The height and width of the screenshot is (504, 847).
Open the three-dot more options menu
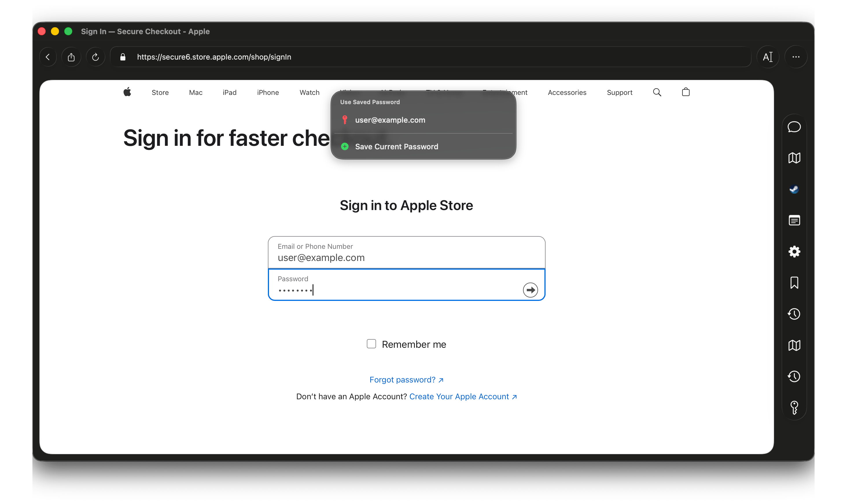click(796, 57)
